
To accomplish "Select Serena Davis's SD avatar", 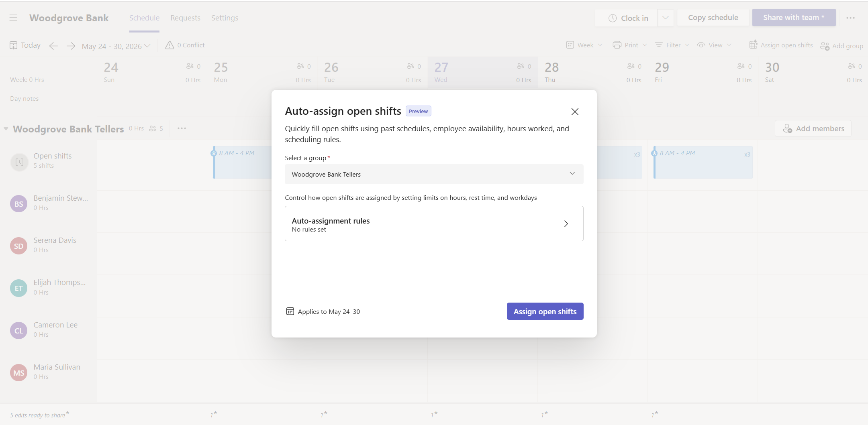I will (x=18, y=246).
